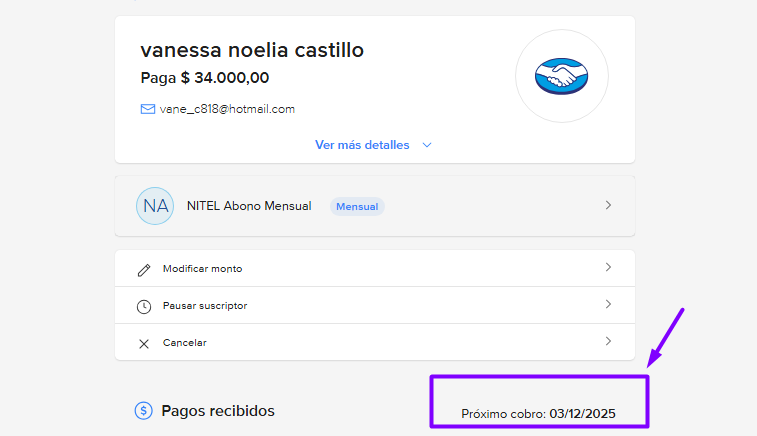Click the clock icon for Pausar suscriptor
This screenshot has width=757, height=436.
[144, 306]
